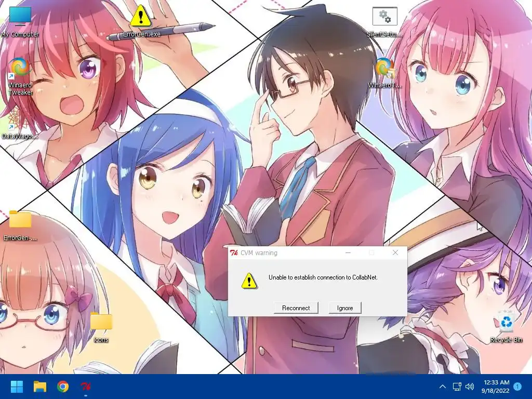Launch Google Chrome from the taskbar
Screen dimensions: 532x399
pyautogui.click(x=63, y=387)
